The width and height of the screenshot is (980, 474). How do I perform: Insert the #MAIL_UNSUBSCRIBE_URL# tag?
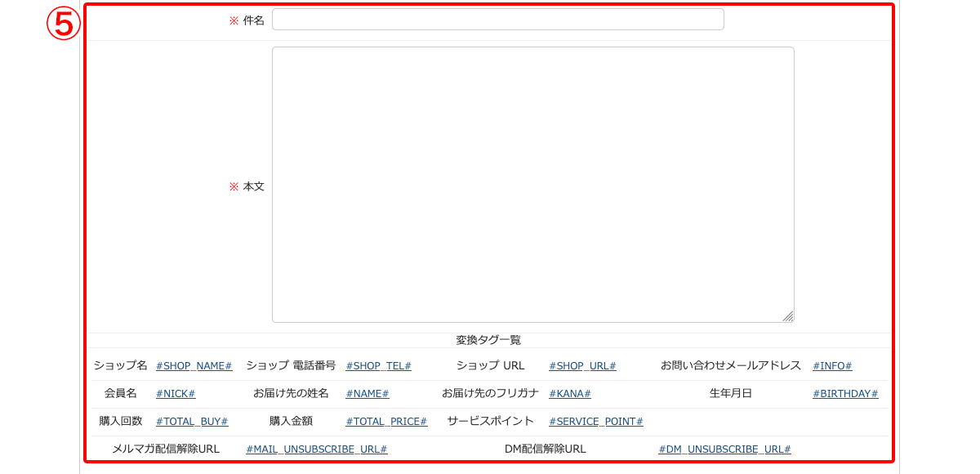[317, 449]
